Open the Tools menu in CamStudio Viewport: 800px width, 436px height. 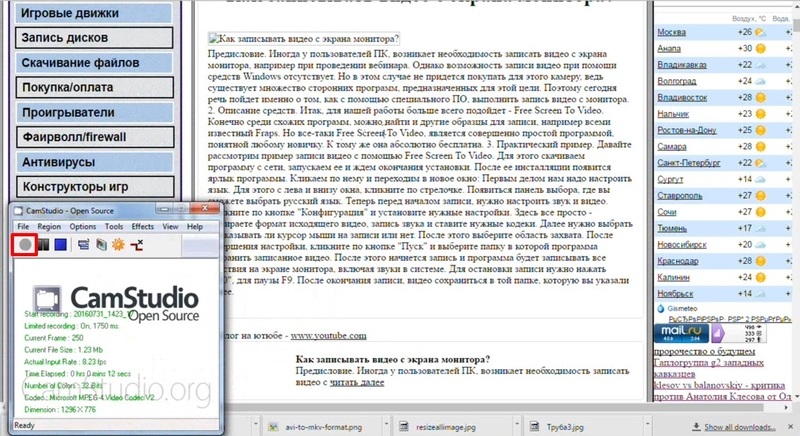pyautogui.click(x=114, y=226)
